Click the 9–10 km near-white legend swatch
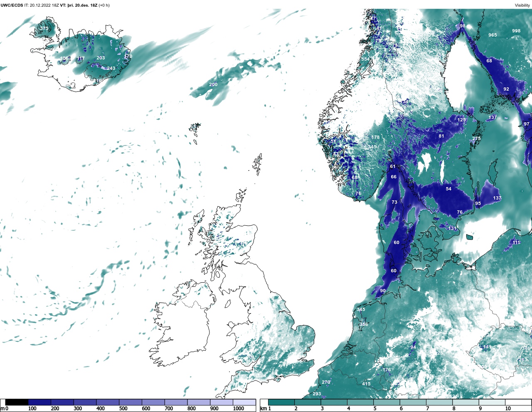 tap(492, 402)
